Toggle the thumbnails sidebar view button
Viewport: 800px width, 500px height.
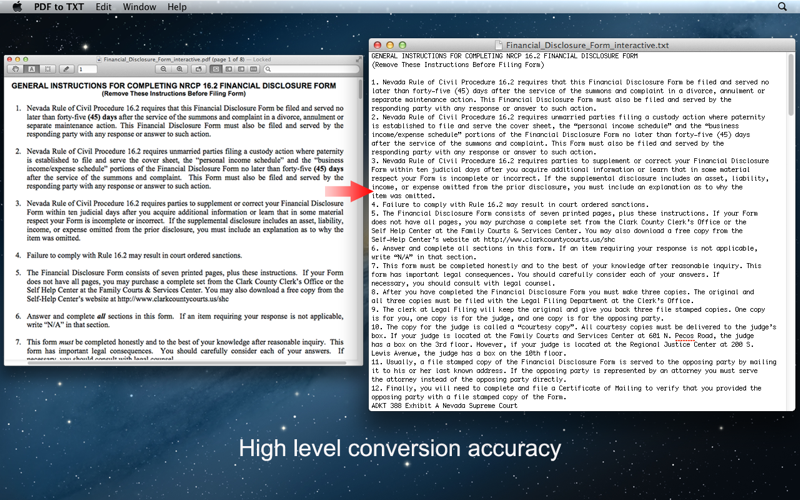(x=228, y=69)
